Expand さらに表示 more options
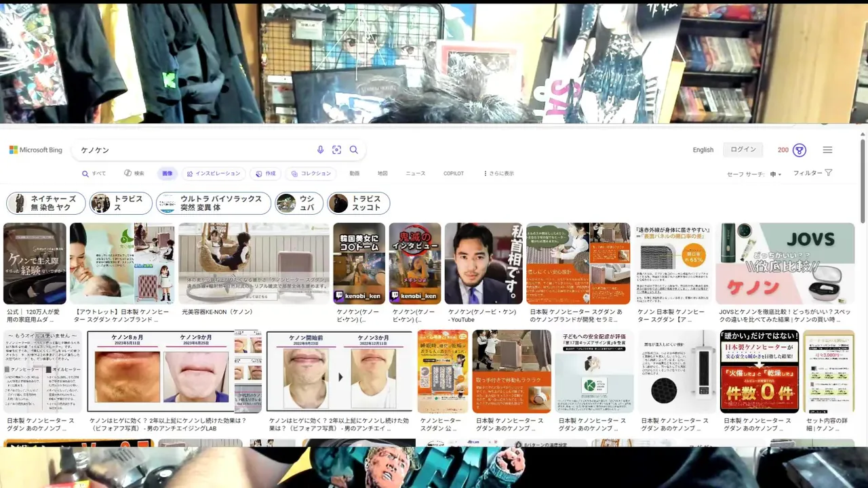Screen dimensions: 868x488 click(498, 174)
